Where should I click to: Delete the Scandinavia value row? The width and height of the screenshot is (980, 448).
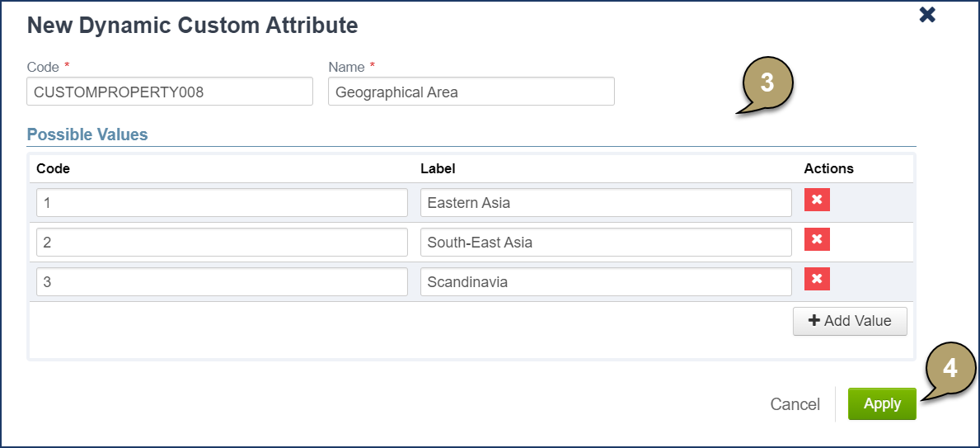pos(817,279)
